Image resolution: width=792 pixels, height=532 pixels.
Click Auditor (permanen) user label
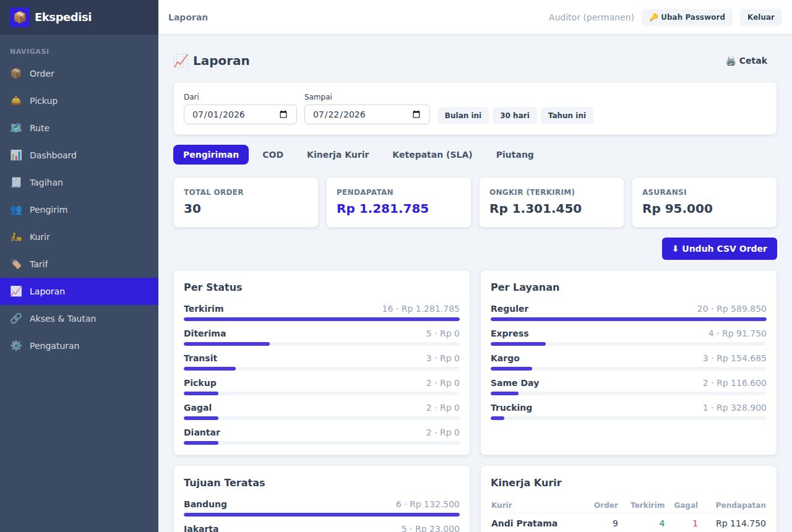pyautogui.click(x=592, y=17)
